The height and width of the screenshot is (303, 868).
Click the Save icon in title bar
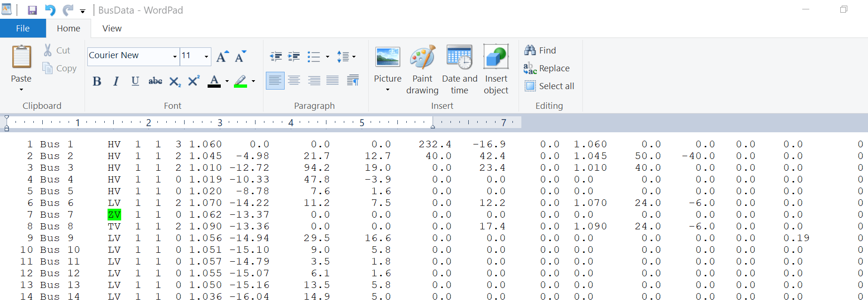pos(32,10)
